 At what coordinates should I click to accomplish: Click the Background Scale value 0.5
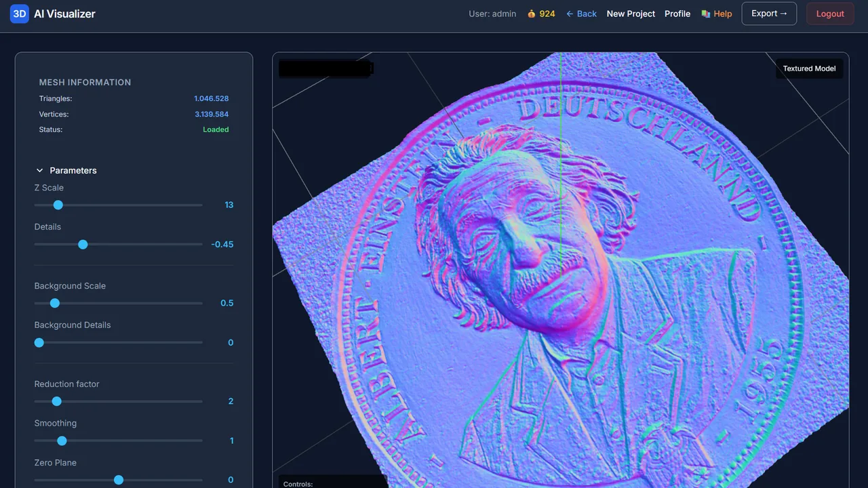(227, 303)
